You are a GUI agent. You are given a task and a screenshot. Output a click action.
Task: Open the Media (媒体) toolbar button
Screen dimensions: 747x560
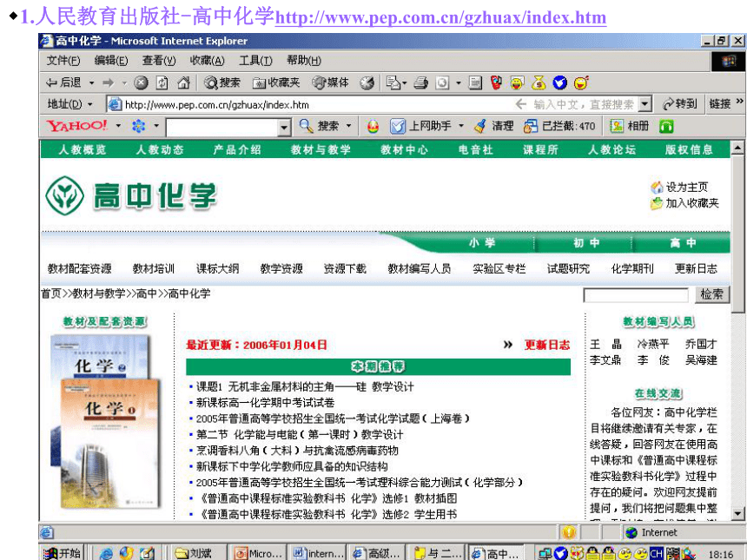tap(330, 82)
